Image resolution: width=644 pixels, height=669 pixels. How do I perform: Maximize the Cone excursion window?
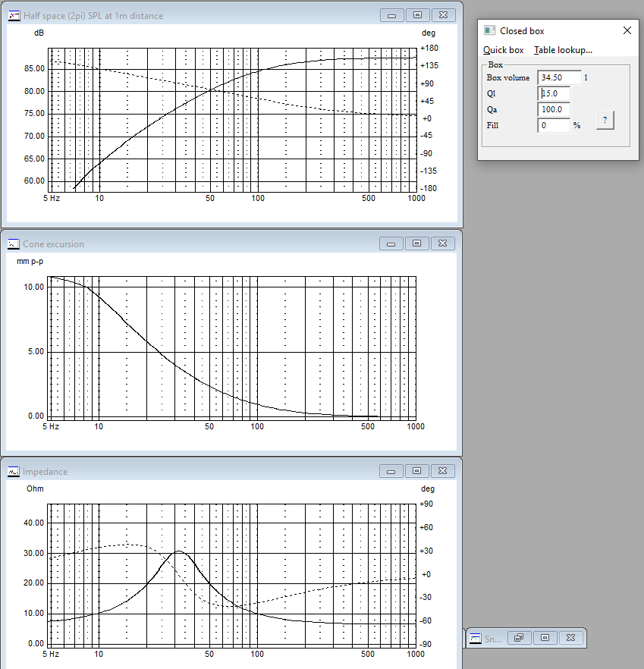pos(416,243)
